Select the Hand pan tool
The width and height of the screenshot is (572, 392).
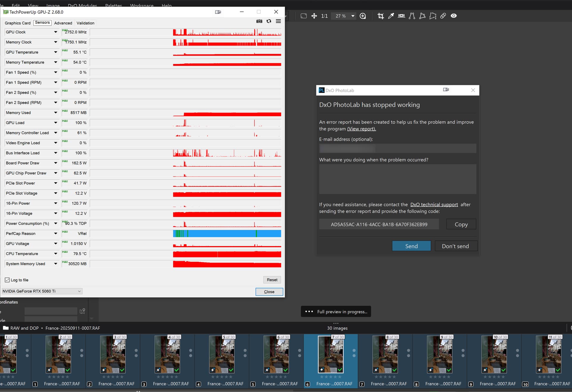314,16
